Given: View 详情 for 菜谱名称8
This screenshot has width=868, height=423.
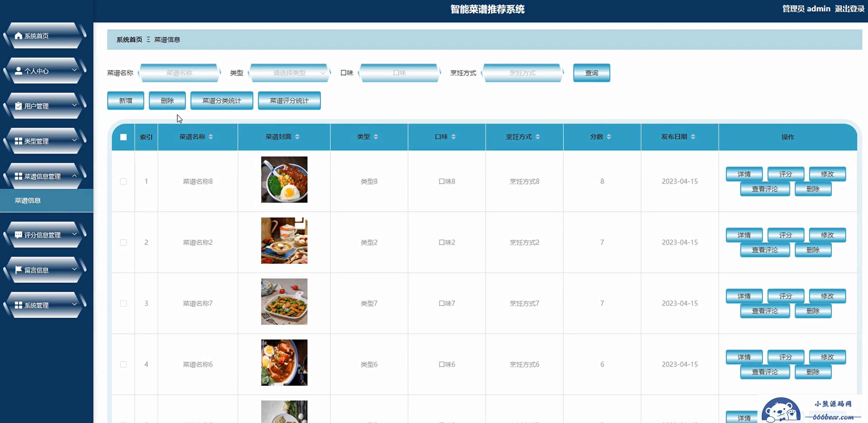Looking at the screenshot, I should [744, 174].
